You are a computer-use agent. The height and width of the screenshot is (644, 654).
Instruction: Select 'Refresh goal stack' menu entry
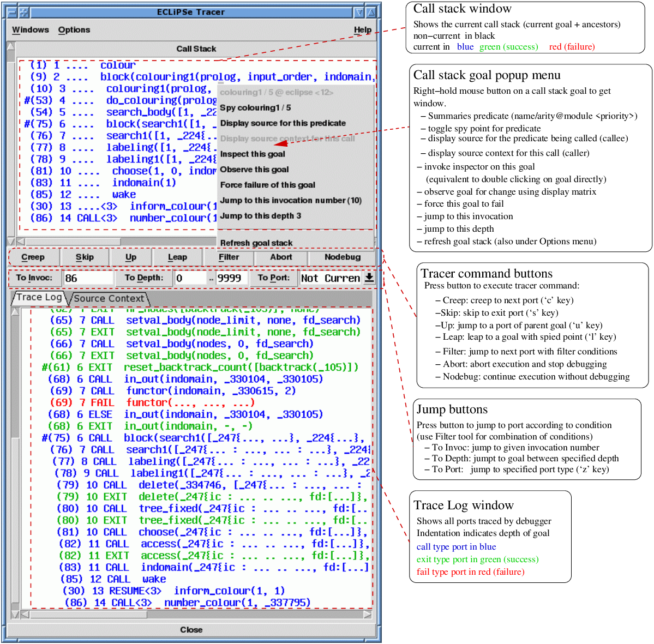(256, 243)
